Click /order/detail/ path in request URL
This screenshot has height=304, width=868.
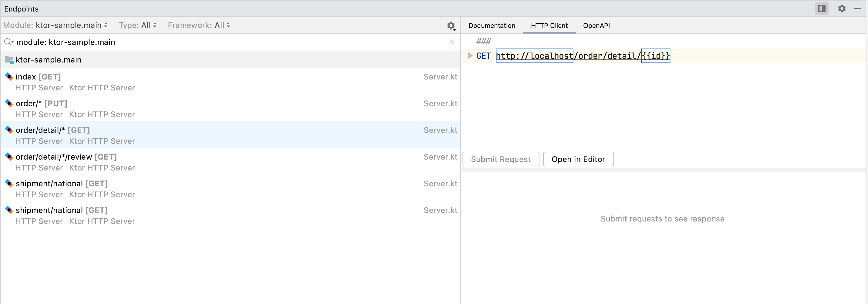pos(607,56)
